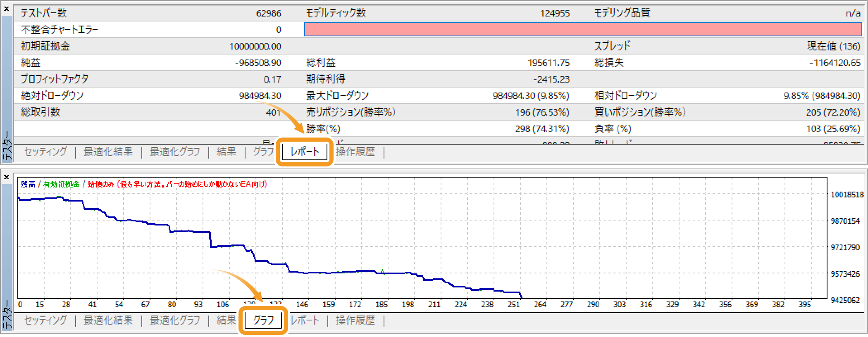Open グラフ tab in upper panel
The height and width of the screenshot is (337, 868).
point(263,152)
